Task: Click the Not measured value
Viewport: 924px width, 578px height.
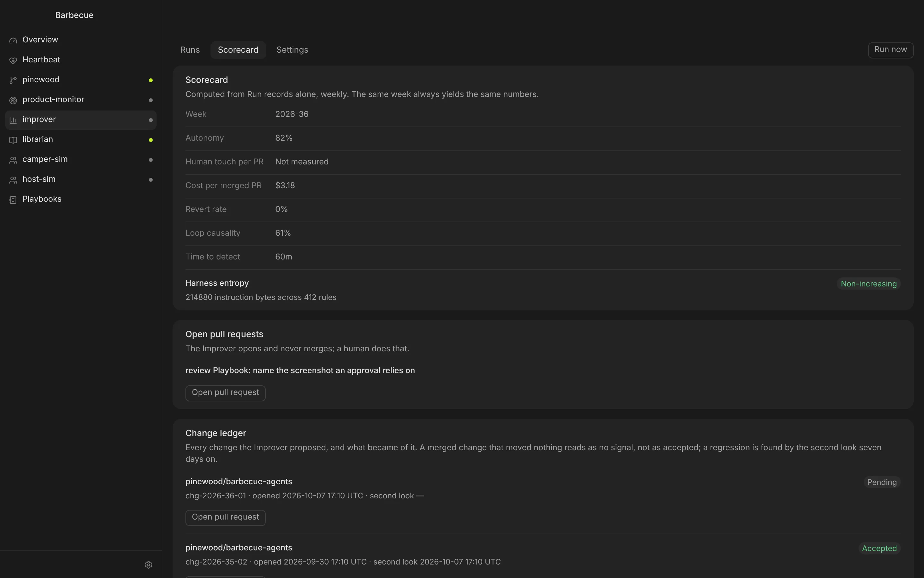Action: (302, 162)
